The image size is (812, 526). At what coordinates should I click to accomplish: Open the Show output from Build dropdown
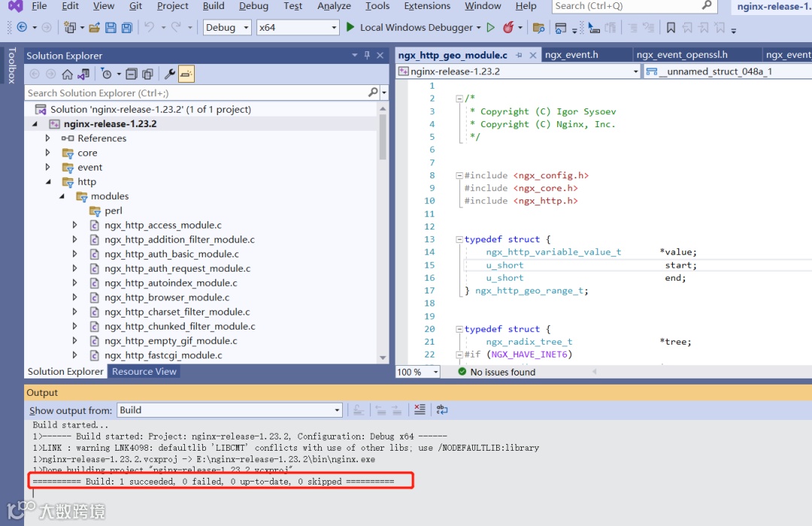(229, 410)
